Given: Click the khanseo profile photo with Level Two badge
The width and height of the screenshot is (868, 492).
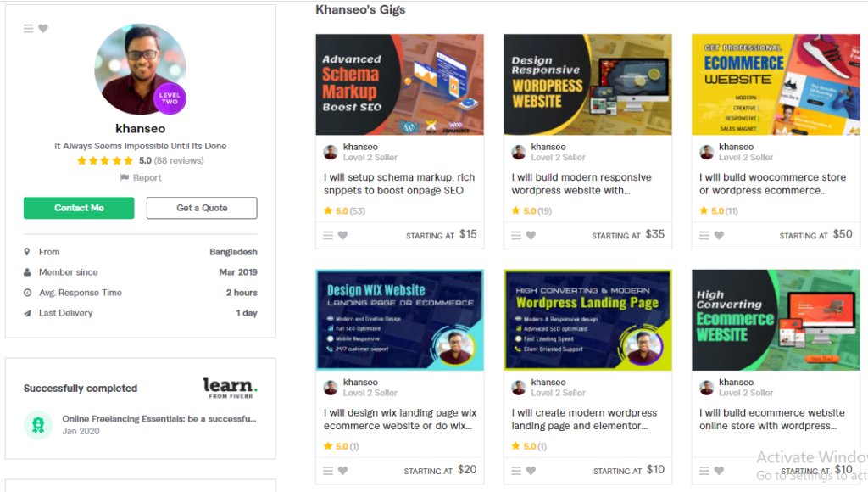Looking at the screenshot, I should 140,70.
